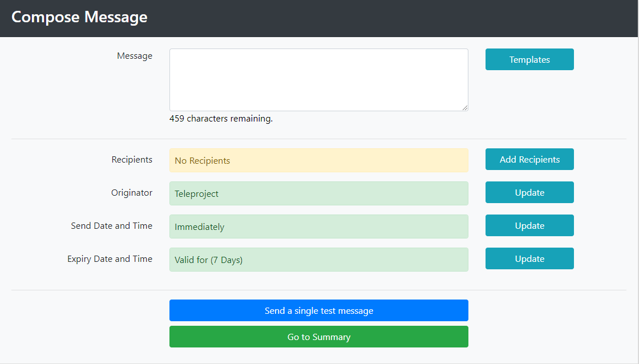Click the '459 characters remaining.' text
The width and height of the screenshot is (639, 364).
pyautogui.click(x=221, y=119)
